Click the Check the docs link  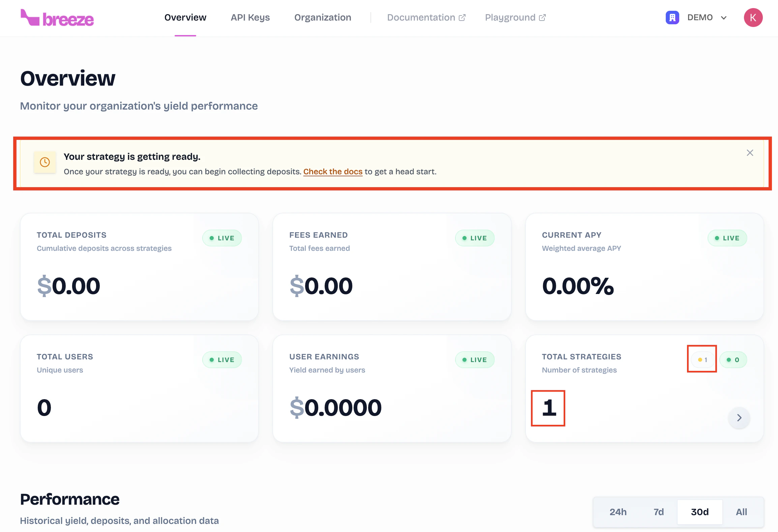tap(333, 172)
